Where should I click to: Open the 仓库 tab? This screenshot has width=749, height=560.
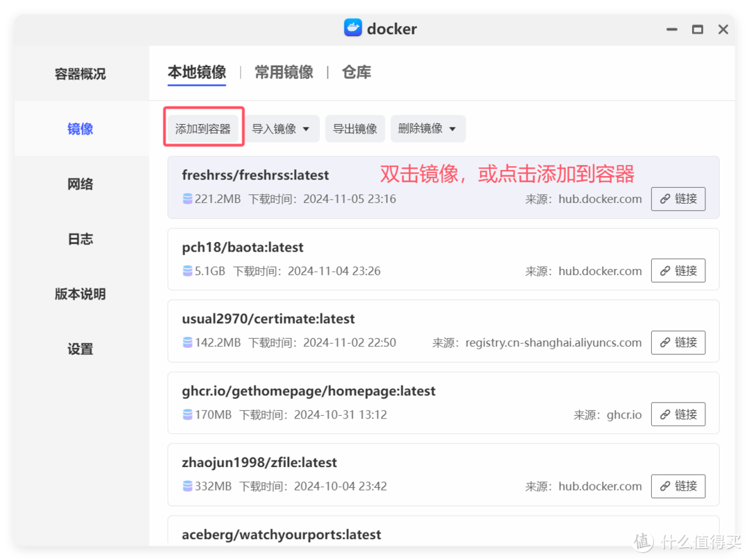[356, 71]
